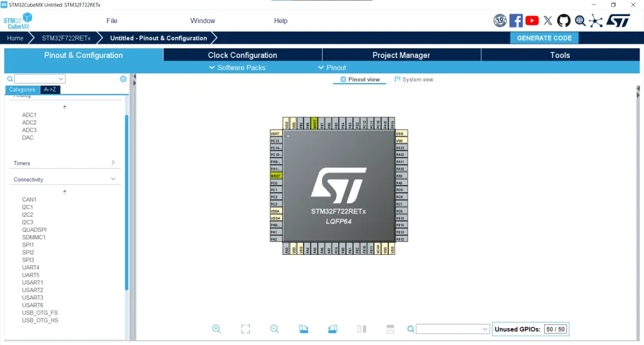
Task: Go to Clock Configuration tab
Action: [x=242, y=55]
